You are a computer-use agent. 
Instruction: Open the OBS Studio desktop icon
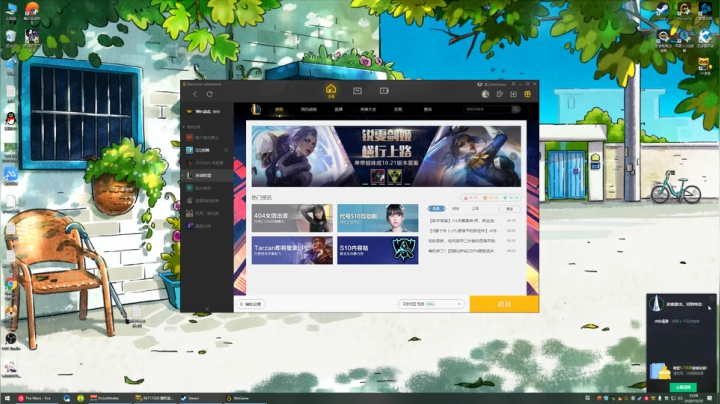coord(11,341)
